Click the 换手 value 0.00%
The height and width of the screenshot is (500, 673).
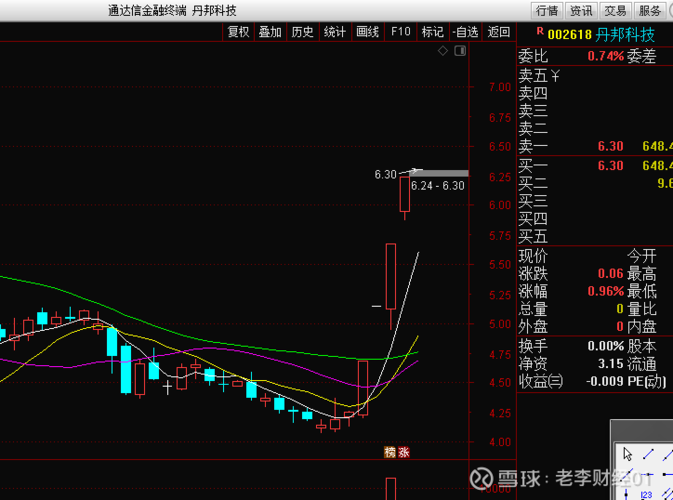606,346
